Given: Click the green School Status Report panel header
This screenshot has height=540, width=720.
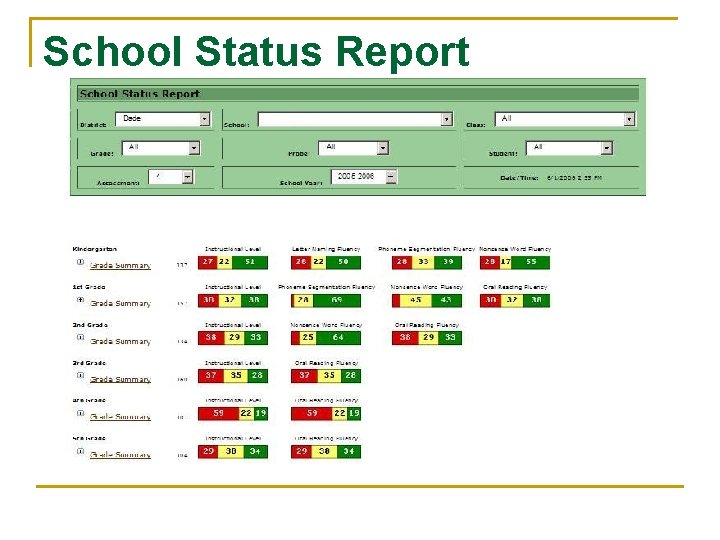Looking at the screenshot, I should [358, 94].
